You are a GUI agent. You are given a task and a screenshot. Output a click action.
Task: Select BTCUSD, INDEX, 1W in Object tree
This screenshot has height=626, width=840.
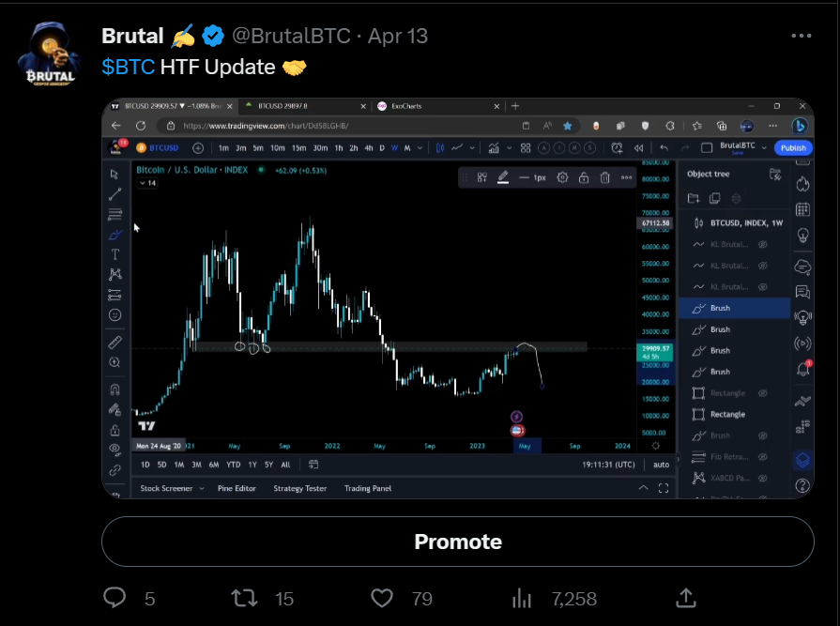point(735,222)
